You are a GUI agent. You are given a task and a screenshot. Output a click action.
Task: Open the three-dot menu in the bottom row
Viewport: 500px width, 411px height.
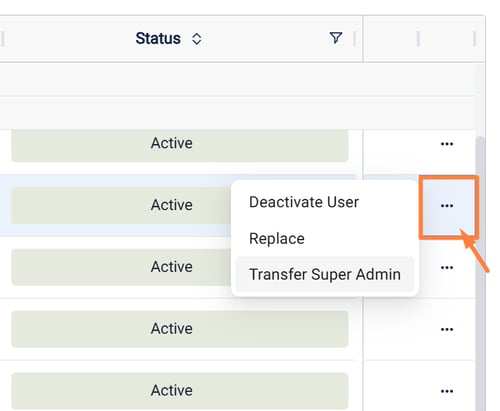447,391
